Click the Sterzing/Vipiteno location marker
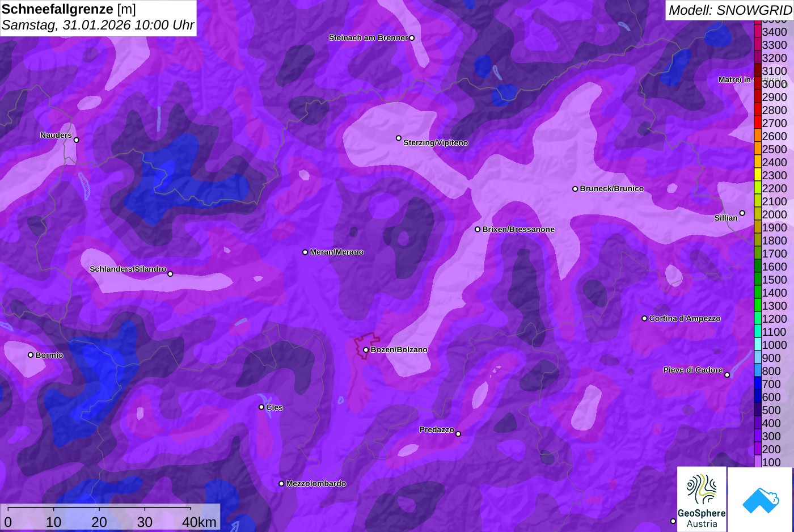This screenshot has height=532, width=794. [399, 138]
